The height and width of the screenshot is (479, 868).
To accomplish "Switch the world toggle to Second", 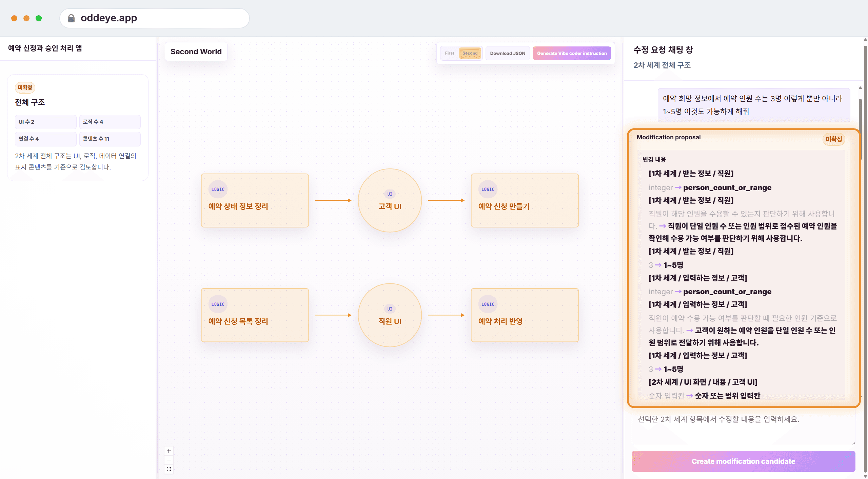I will click(x=470, y=53).
